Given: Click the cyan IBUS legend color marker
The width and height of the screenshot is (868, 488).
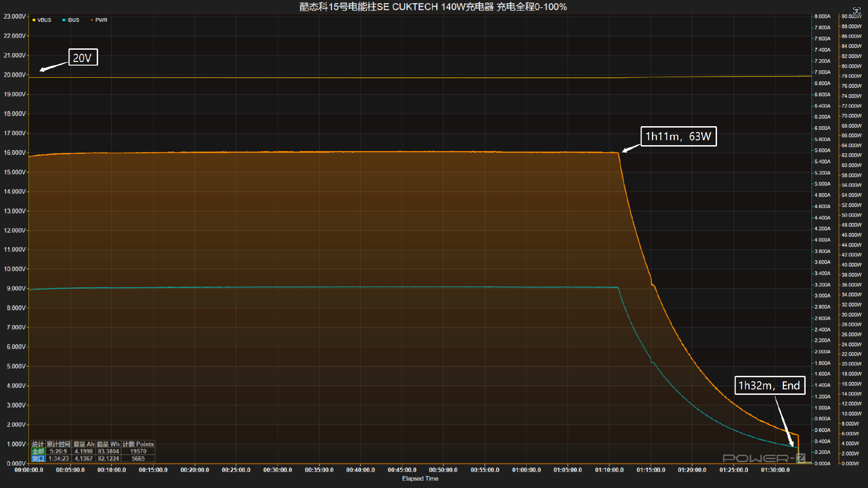Looking at the screenshot, I should coord(64,20).
